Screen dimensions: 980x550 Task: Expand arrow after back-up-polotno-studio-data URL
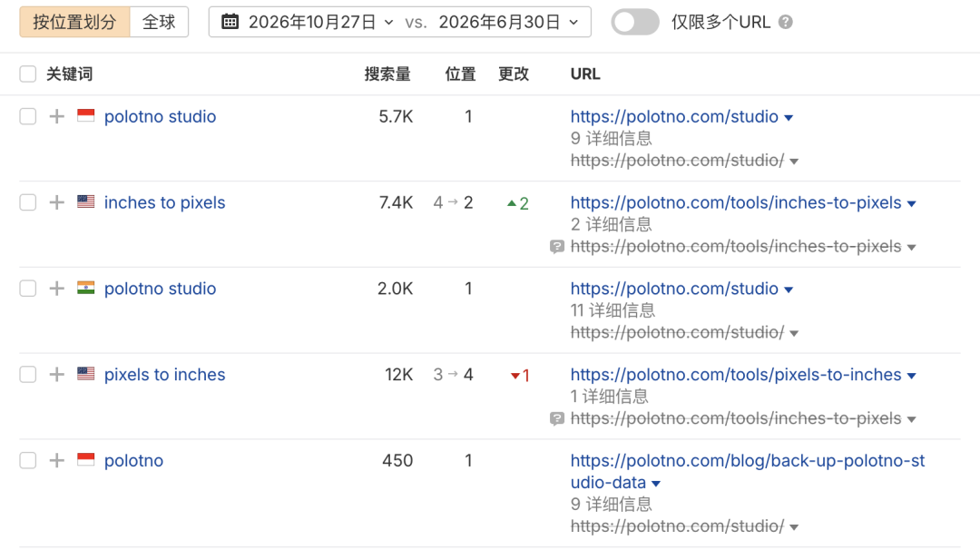tap(656, 484)
